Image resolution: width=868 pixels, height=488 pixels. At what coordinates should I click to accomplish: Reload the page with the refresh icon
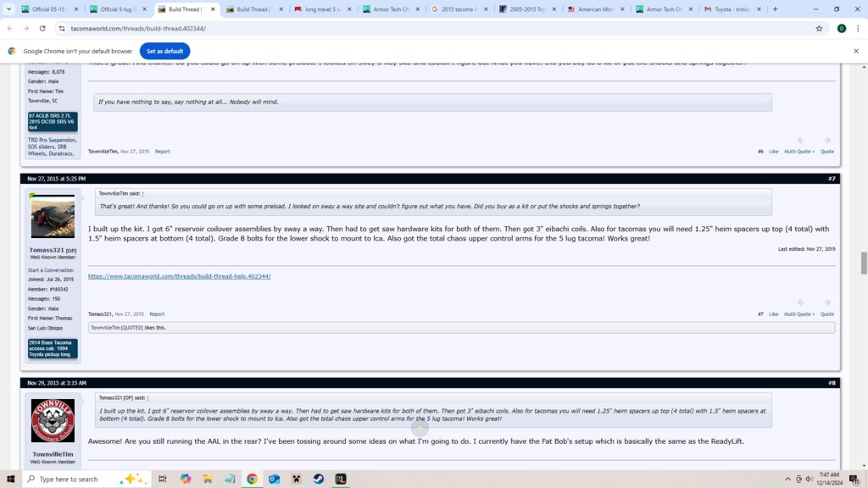pos(42,28)
